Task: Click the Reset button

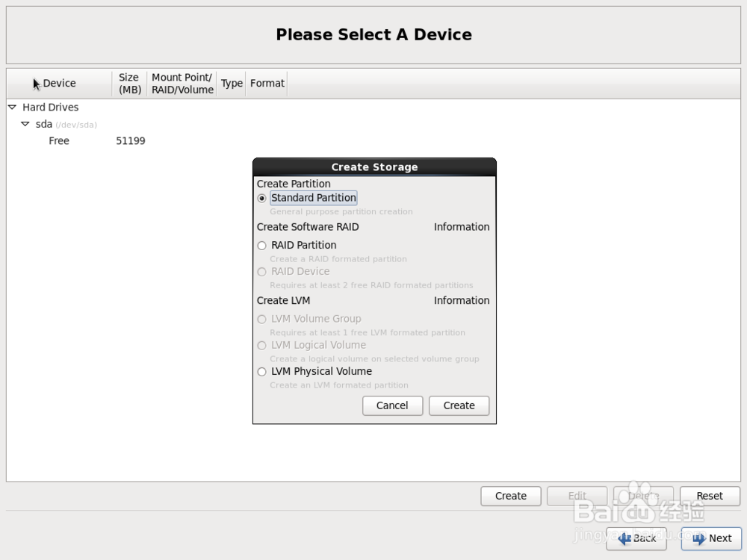Action: click(710, 496)
